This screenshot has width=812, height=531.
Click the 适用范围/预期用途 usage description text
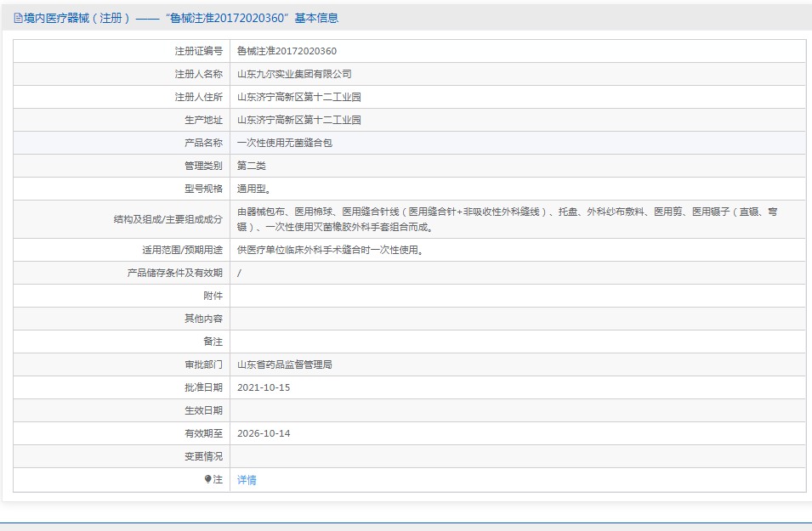coord(330,250)
